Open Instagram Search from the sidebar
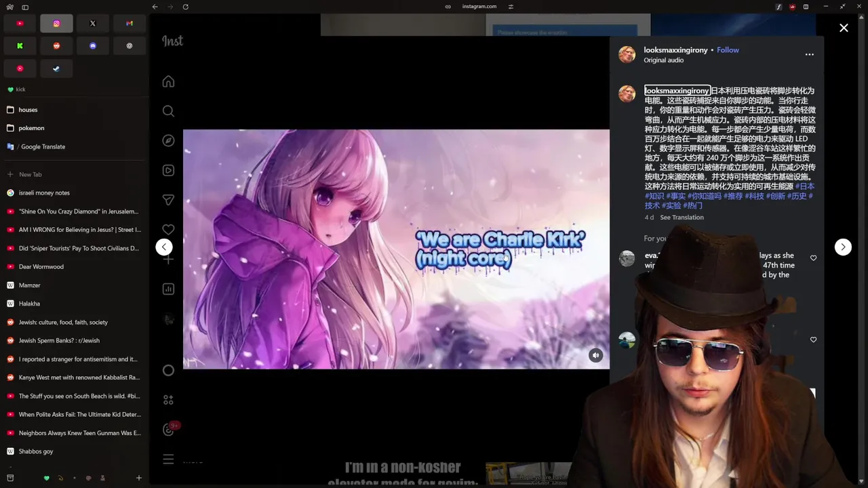 click(x=168, y=111)
